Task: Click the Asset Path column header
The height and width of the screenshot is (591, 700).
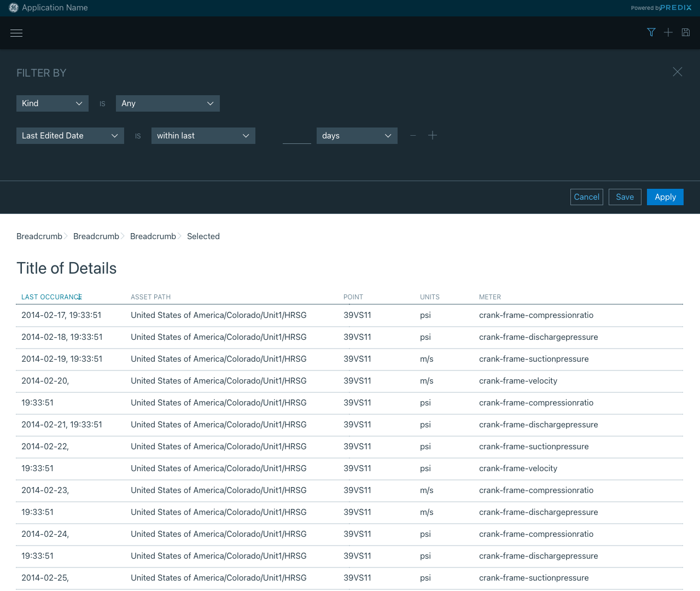Action: pyautogui.click(x=151, y=297)
